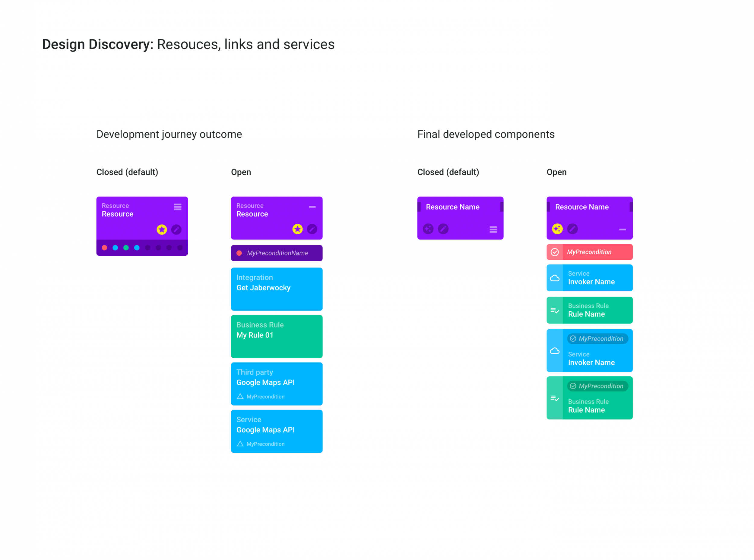Toggle the check circle on red MyPrecondition bar

pos(555,252)
